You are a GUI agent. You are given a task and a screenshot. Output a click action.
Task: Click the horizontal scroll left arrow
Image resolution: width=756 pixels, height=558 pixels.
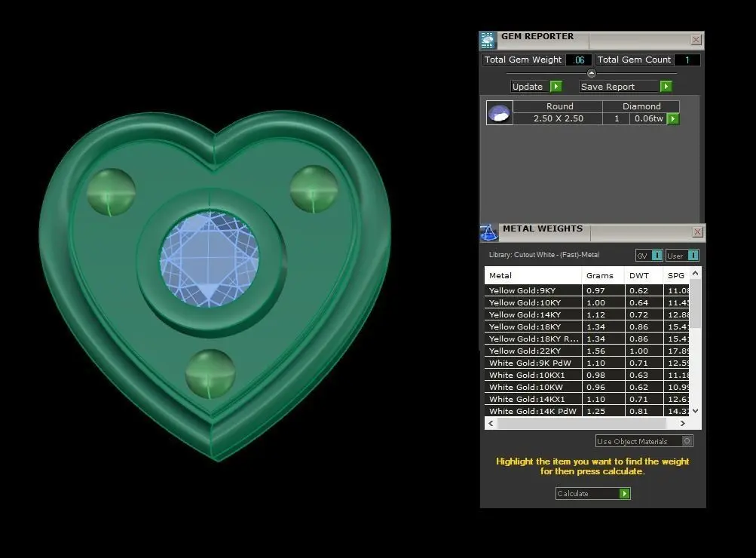[491, 424]
